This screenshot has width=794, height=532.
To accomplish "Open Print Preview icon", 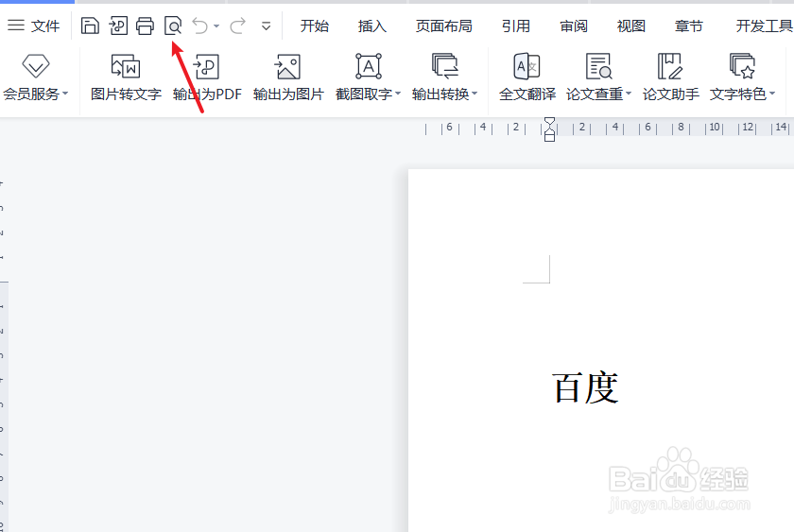I will click(173, 26).
